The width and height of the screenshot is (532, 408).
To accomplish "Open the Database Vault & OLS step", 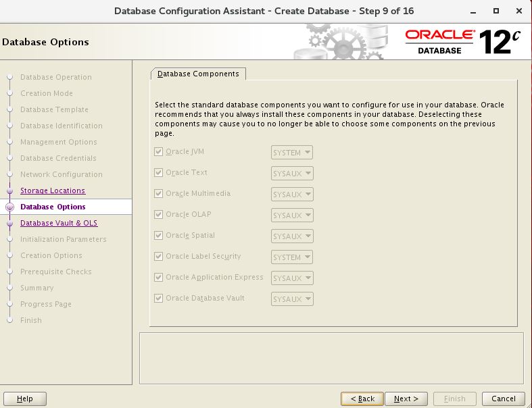I will 59,223.
